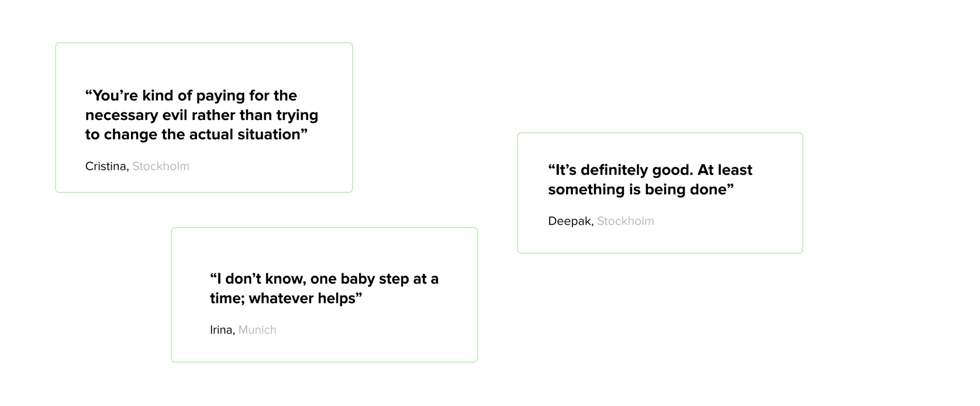Click the closing quotation mark after "done"
Screen dimensions: 980x406
730,187
